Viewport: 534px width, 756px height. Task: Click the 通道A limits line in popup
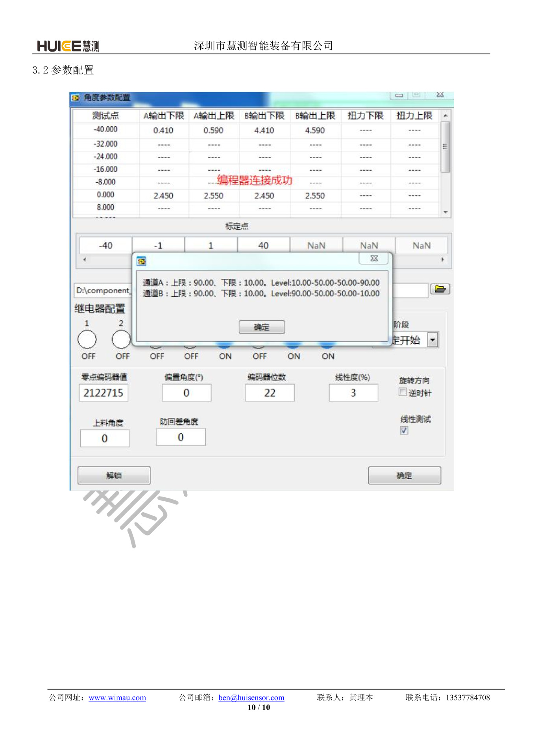pos(261,283)
